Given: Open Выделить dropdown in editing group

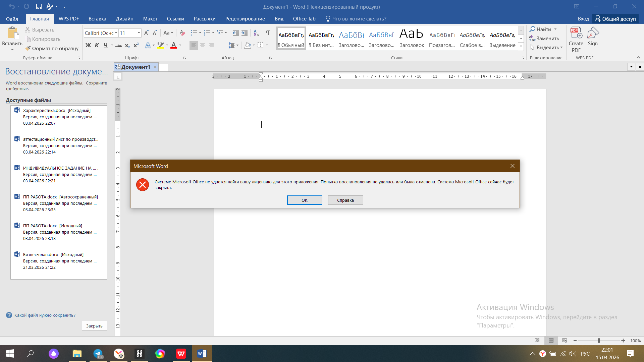Looking at the screenshot, I should point(546,48).
